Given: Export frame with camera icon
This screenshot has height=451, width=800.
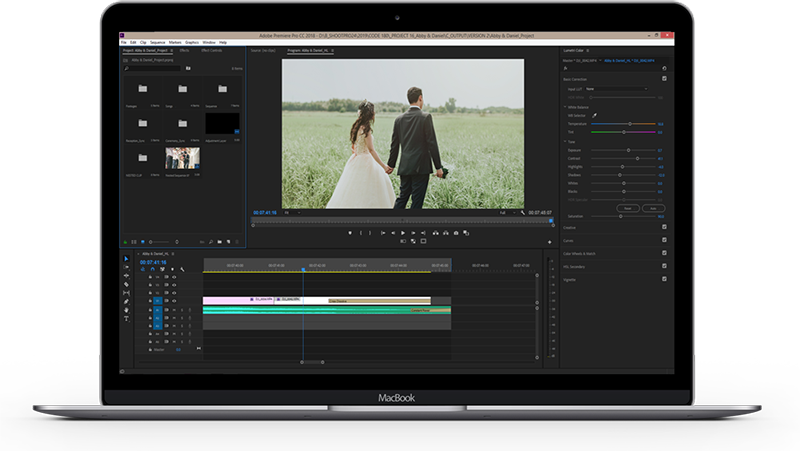Looking at the screenshot, I should (456, 233).
